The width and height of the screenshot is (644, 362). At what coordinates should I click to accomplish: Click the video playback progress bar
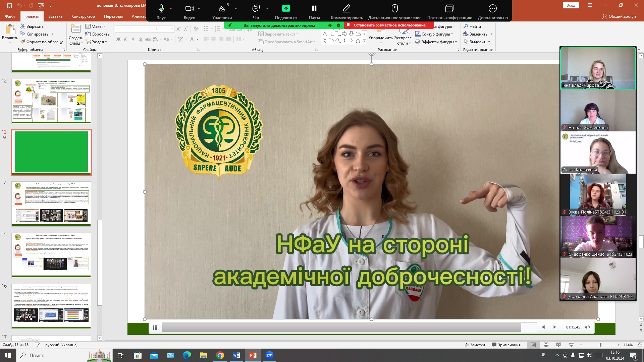349,327
